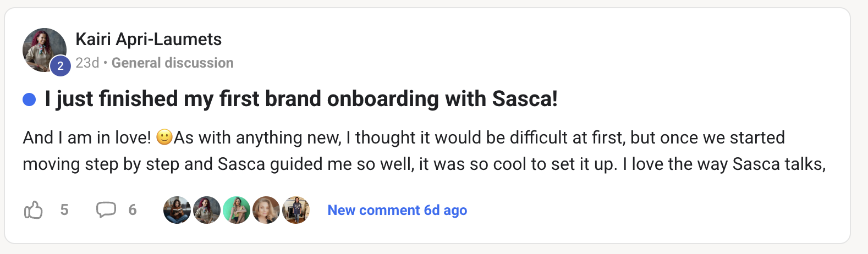Viewport: 868px width, 254px height.
Task: Open Kairi Apri-Laumets' profile photo
Action: point(43,49)
